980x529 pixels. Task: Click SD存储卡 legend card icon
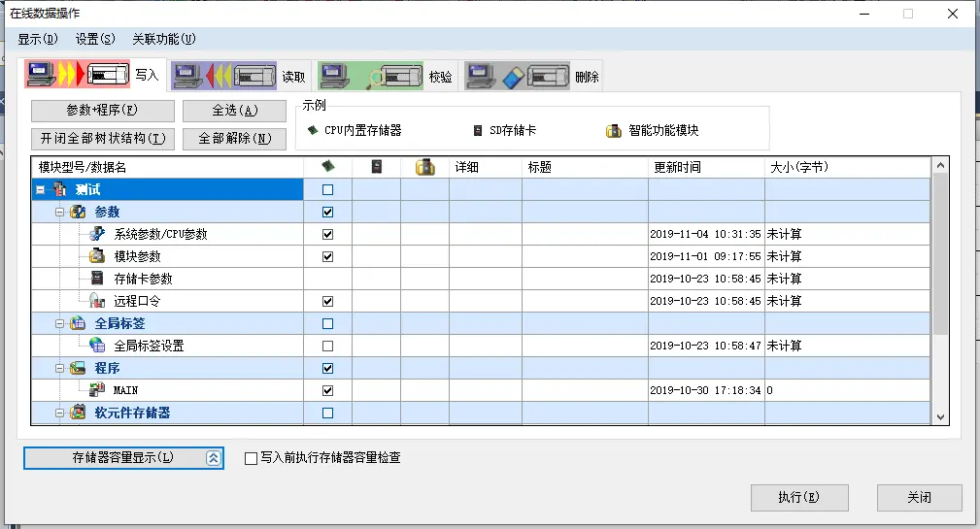[x=478, y=130]
